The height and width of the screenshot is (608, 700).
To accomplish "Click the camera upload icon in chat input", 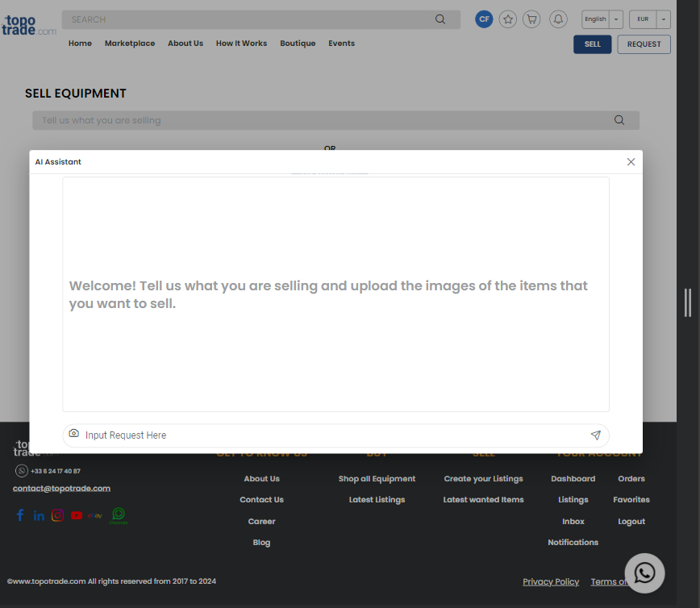I will pyautogui.click(x=74, y=434).
